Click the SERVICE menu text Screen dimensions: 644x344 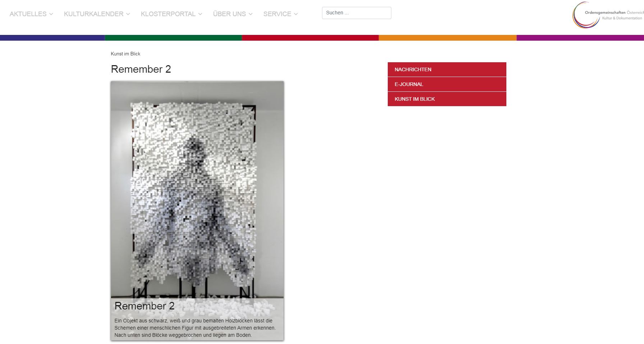point(277,14)
